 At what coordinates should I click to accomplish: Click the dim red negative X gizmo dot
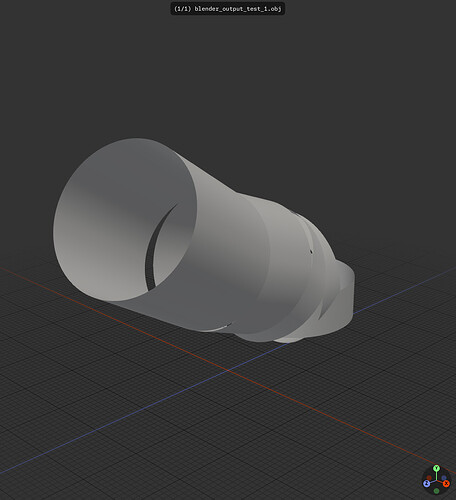tap(429, 477)
